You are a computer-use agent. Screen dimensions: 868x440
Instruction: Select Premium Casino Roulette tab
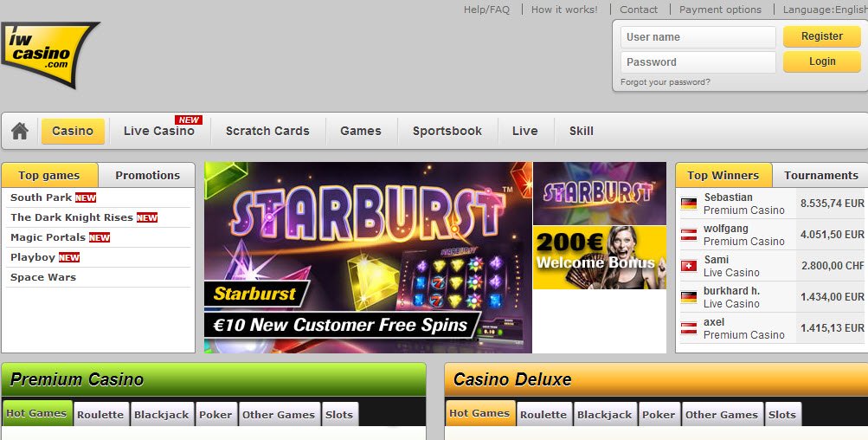tap(100, 415)
